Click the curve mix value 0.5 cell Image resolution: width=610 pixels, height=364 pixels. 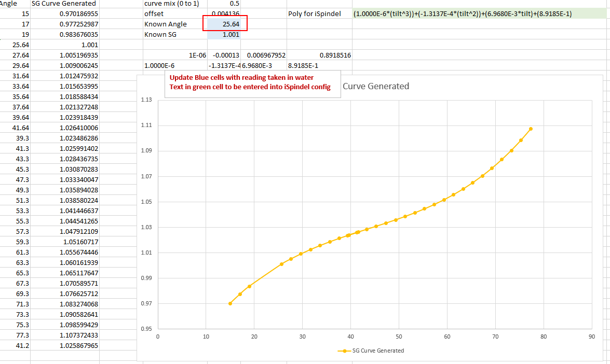[224, 3]
